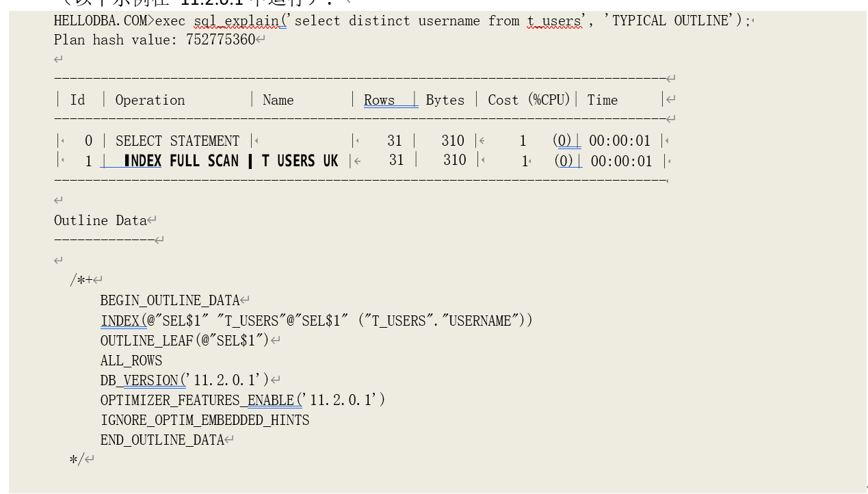Click the IGNORE_OPTIM_EMBEDDED_HINTS line
The width and height of the screenshot is (868, 494).
pos(205,420)
